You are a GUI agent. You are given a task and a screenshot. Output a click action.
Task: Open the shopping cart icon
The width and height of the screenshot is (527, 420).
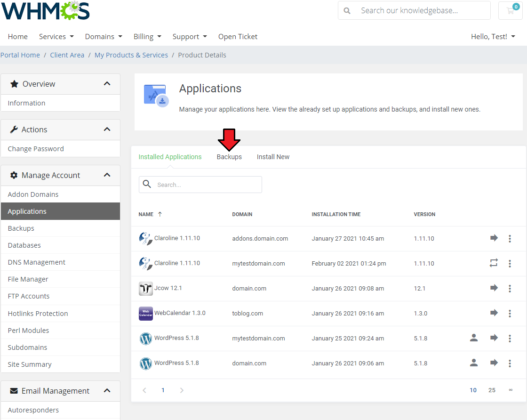(510, 10)
